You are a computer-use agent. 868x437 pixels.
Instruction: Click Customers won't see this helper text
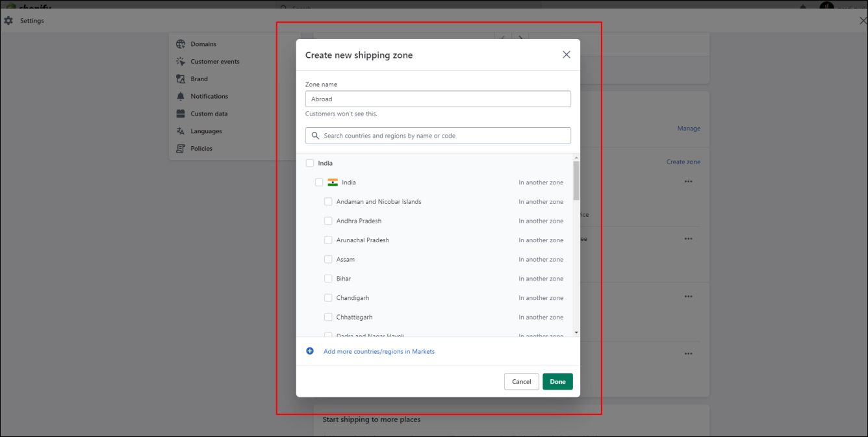(x=341, y=114)
